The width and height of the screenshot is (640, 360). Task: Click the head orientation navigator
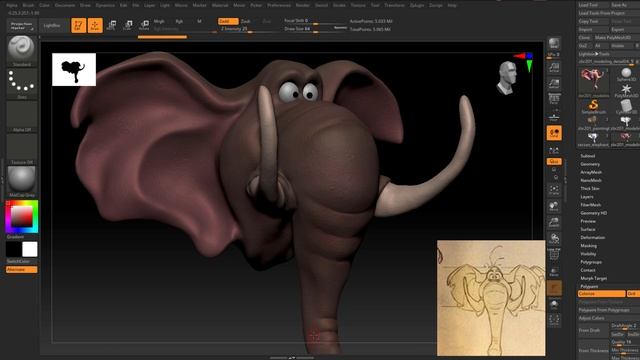pyautogui.click(x=507, y=78)
